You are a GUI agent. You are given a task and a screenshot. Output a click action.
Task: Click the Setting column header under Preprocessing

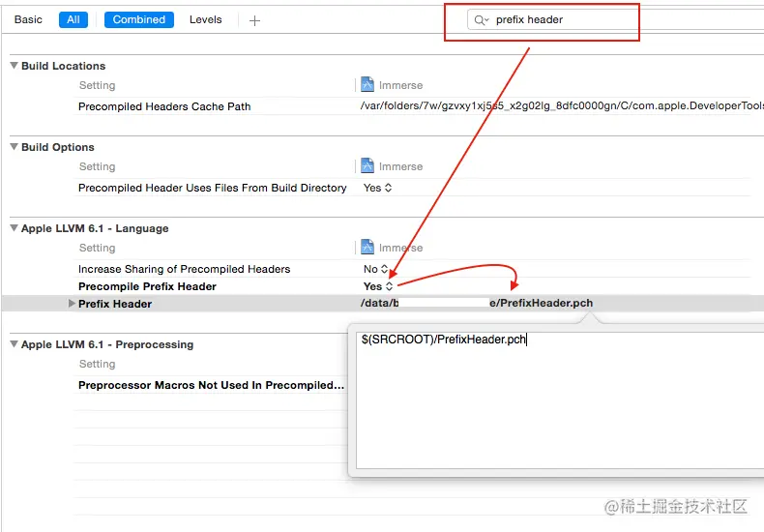coord(98,364)
